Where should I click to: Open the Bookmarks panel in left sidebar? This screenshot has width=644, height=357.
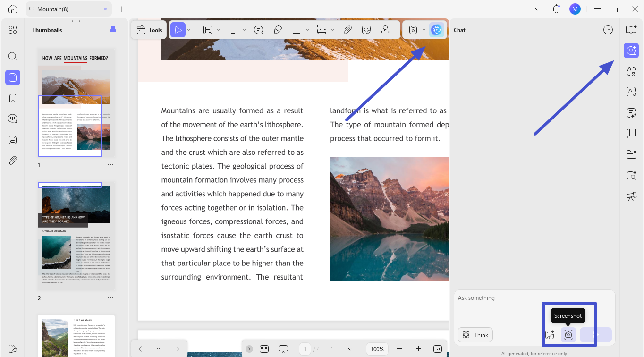pos(13,98)
